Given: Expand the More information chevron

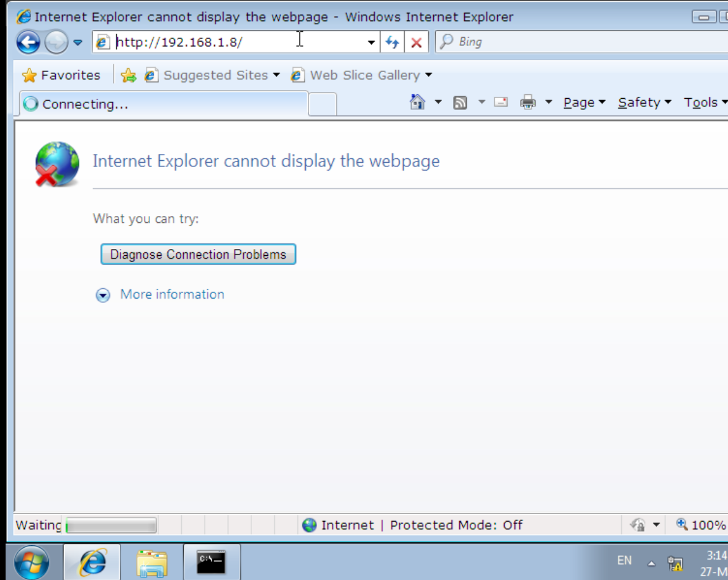Looking at the screenshot, I should pyautogui.click(x=102, y=296).
